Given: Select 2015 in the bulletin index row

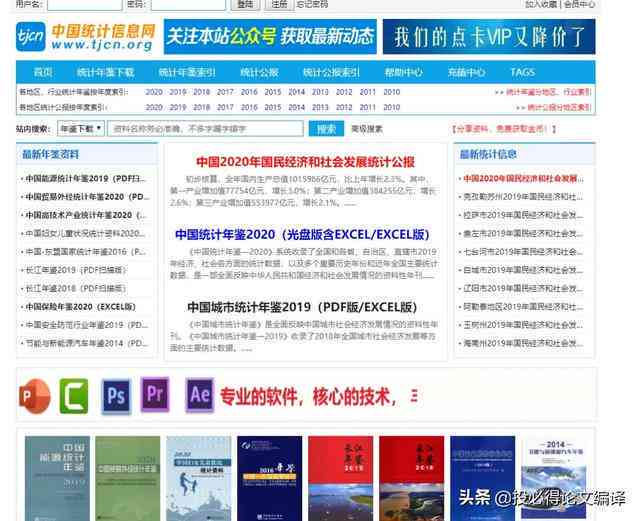Looking at the screenshot, I should click(x=273, y=107).
